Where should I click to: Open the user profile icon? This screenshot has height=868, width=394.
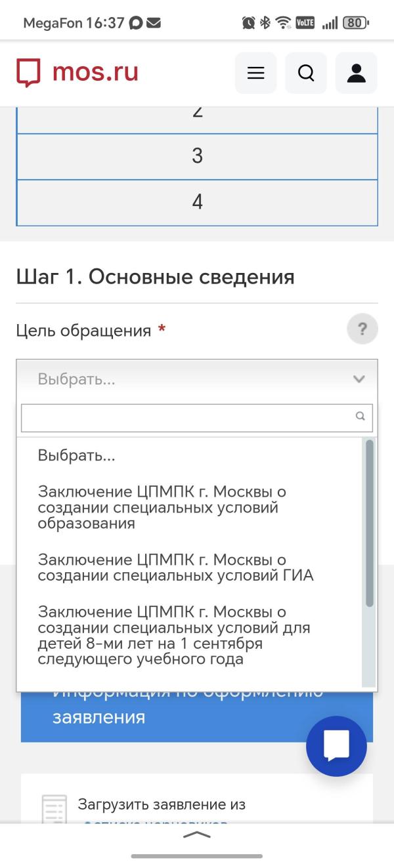356,73
